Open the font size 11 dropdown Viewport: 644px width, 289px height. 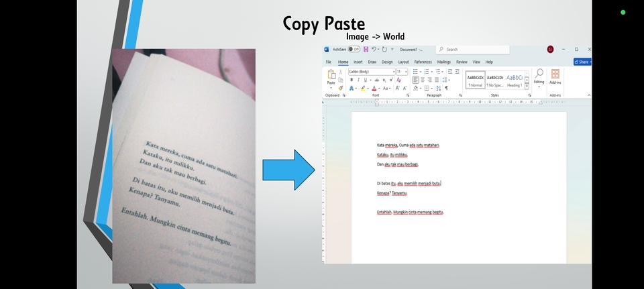pos(407,72)
